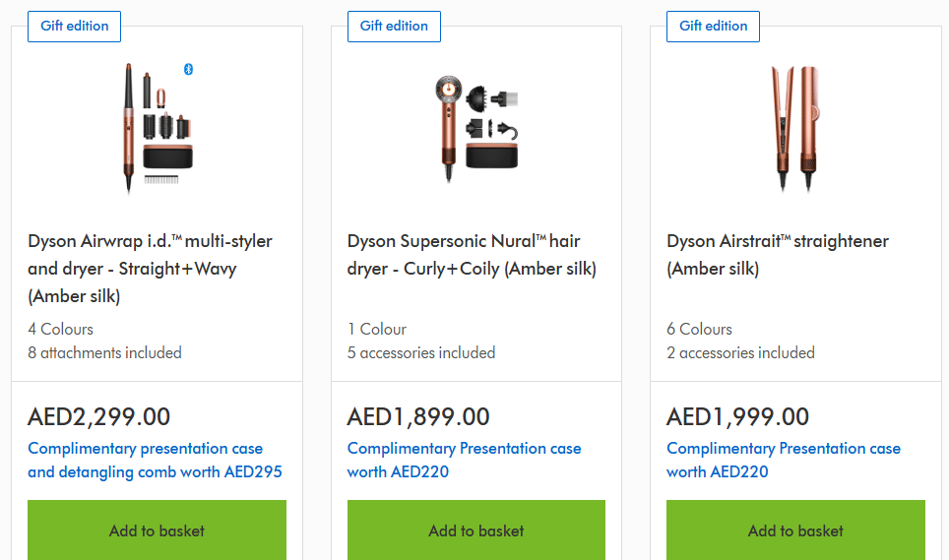Click the 5 accessories included text
Screen dimensions: 949x560
click(421, 352)
